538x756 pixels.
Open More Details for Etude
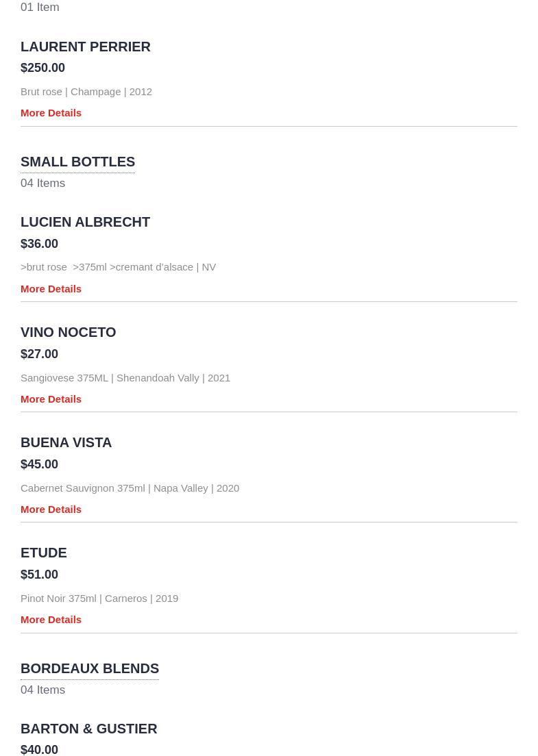[51, 620]
